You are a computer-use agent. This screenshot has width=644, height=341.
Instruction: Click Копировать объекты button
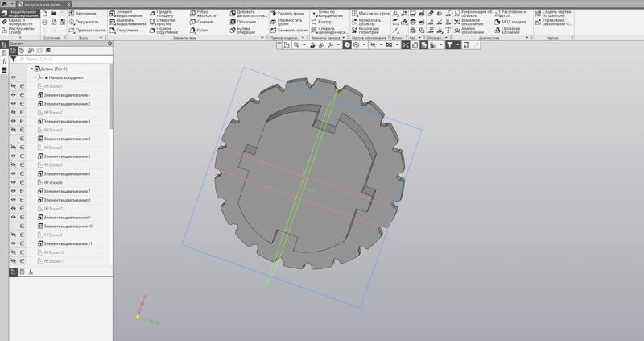click(366, 22)
